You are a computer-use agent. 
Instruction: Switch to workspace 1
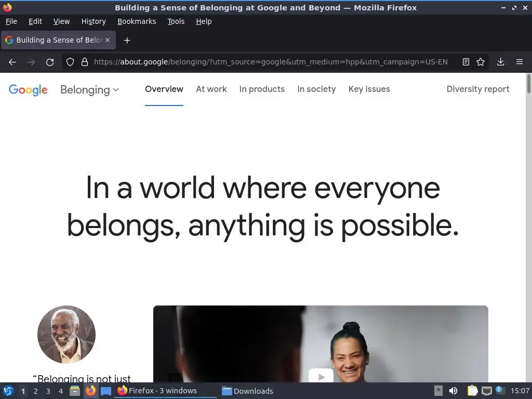pos(23,391)
